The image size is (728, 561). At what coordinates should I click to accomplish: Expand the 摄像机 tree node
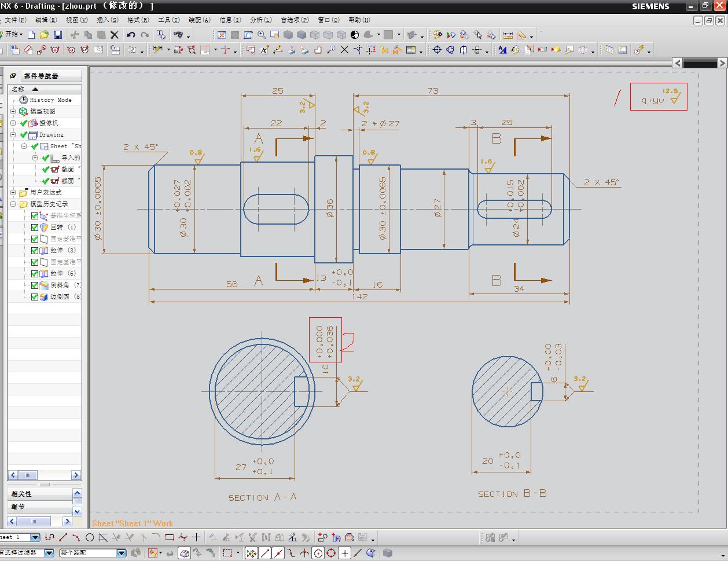coord(13,123)
